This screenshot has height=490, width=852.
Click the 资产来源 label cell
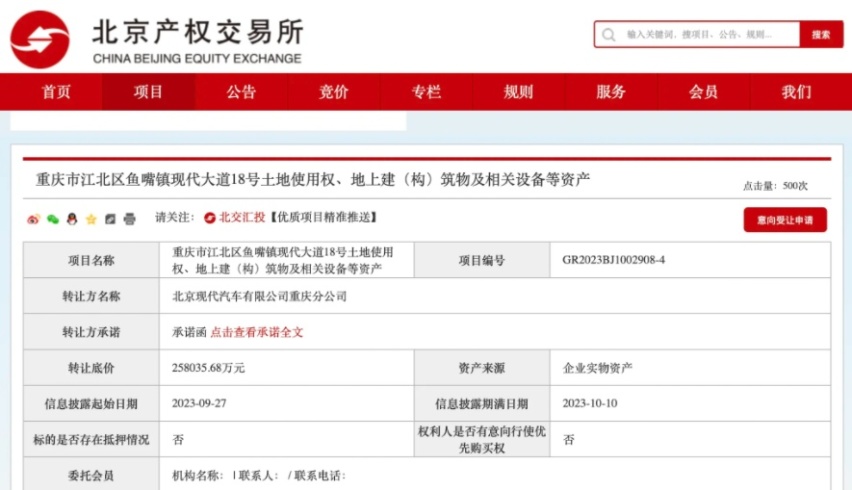point(482,368)
